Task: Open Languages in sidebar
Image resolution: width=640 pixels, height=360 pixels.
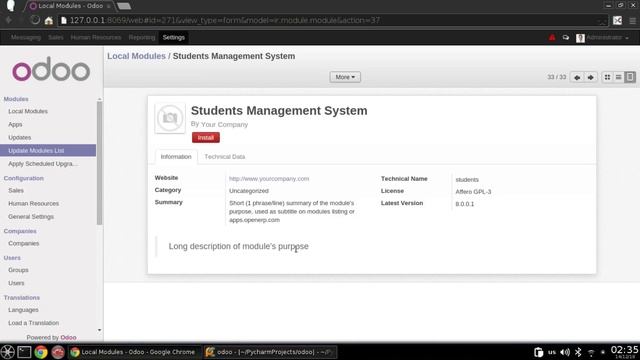Action: coord(23,310)
